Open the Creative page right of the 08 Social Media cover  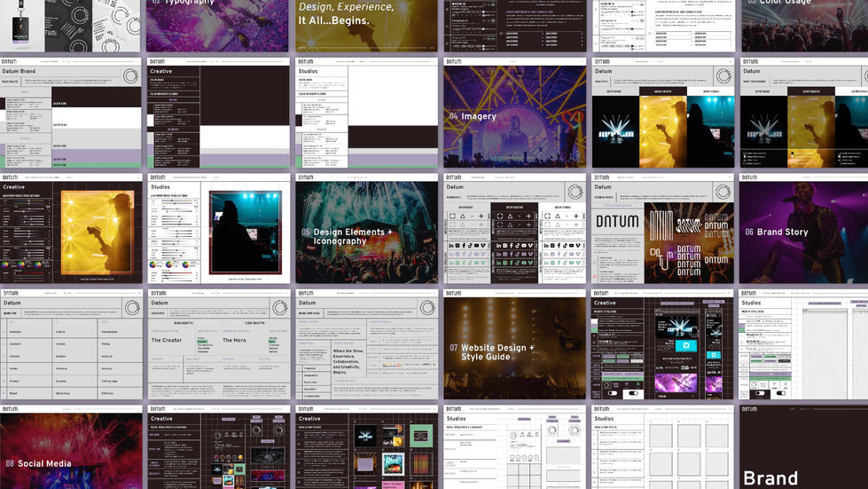(219, 447)
